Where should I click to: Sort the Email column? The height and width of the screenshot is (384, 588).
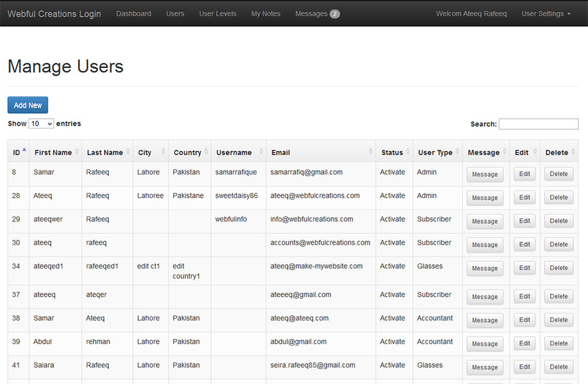tap(280, 152)
